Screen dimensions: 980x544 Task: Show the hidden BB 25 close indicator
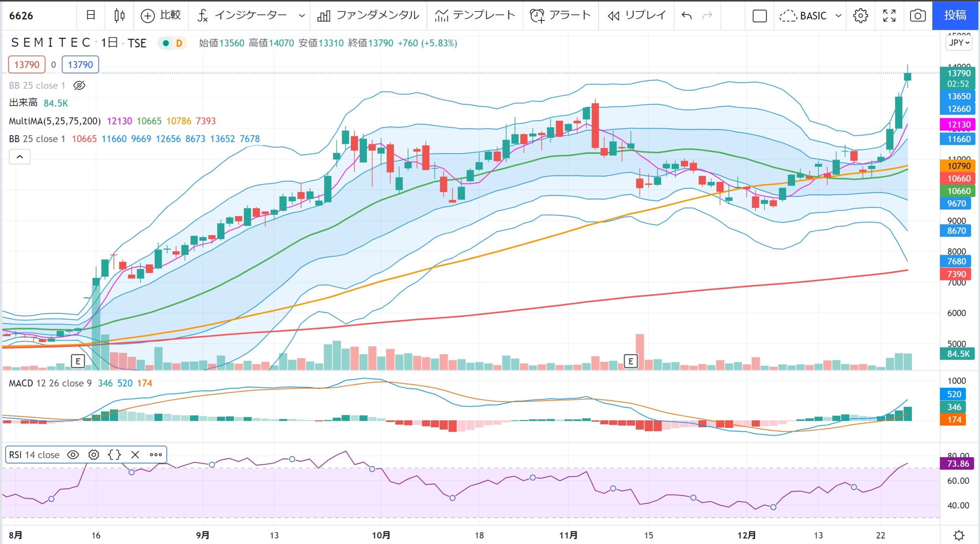pyautogui.click(x=79, y=85)
